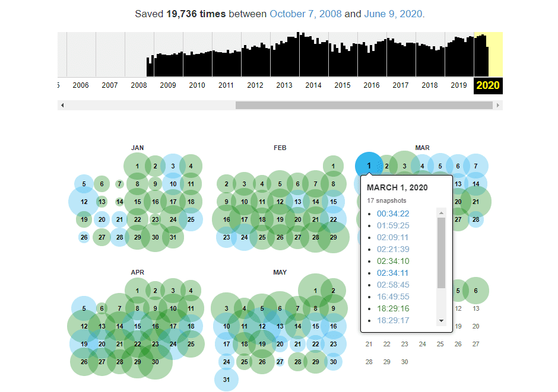Click the right arrow of the timeline scrollbar
Viewport: 558px width, 392px height.
tap(499, 105)
